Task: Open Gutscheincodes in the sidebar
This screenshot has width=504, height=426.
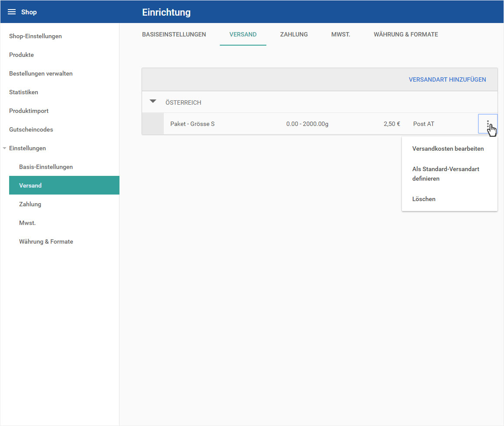Action: coord(31,129)
